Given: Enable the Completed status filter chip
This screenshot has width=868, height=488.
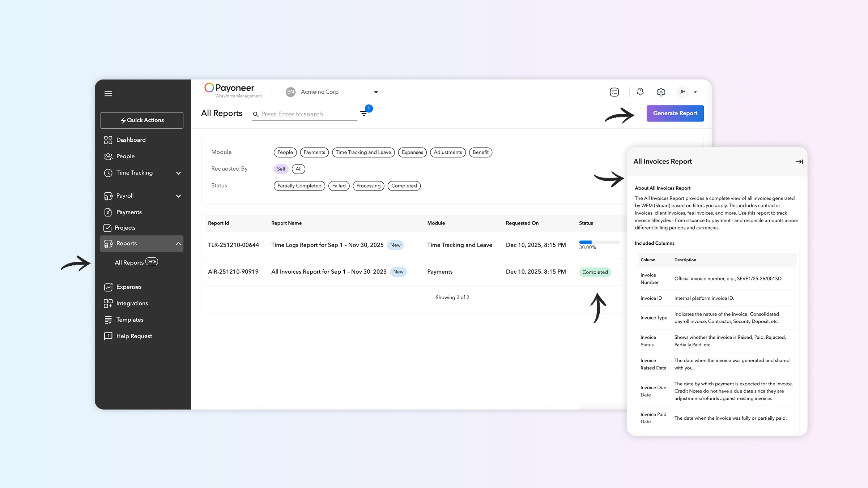Looking at the screenshot, I should click(x=404, y=185).
